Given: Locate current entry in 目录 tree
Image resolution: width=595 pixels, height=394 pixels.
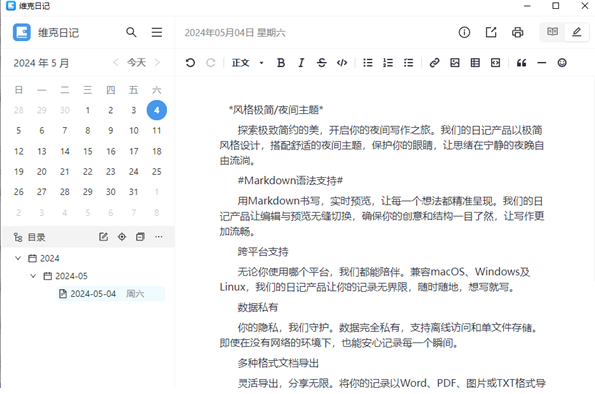Looking at the screenshot, I should coord(122,237).
